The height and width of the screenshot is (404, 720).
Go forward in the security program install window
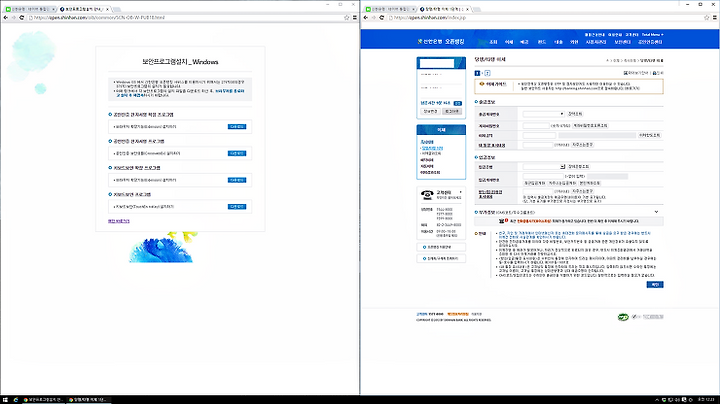(x=13, y=17)
